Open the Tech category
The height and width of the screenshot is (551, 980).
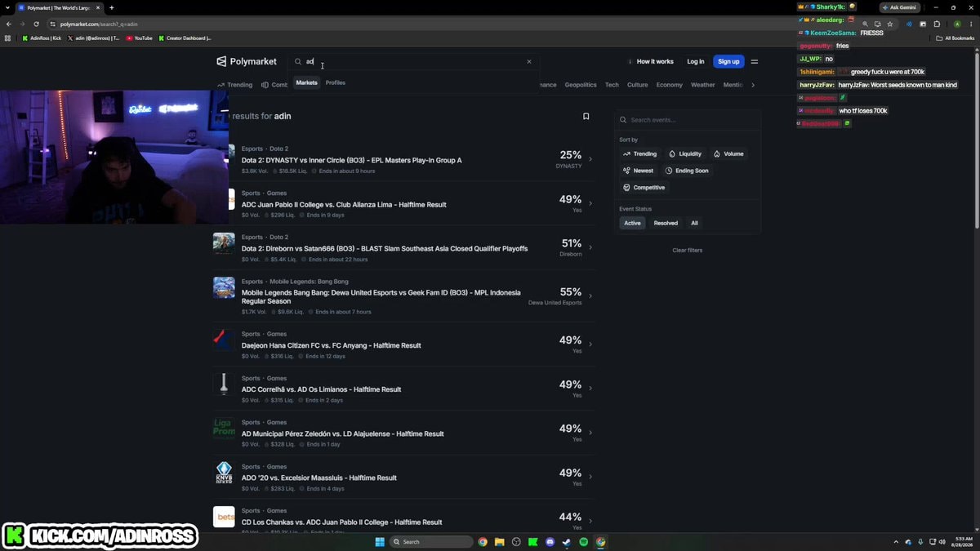point(612,85)
